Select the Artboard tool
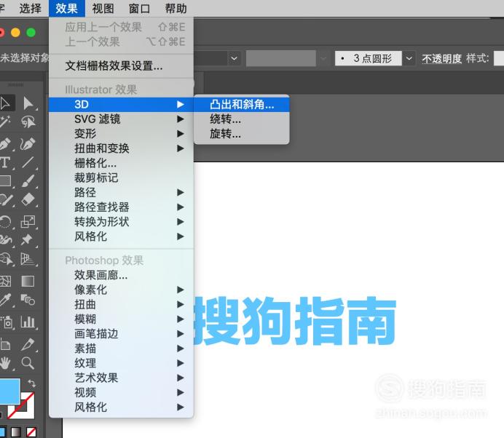Screen dimensions: 504x438 [5, 345]
